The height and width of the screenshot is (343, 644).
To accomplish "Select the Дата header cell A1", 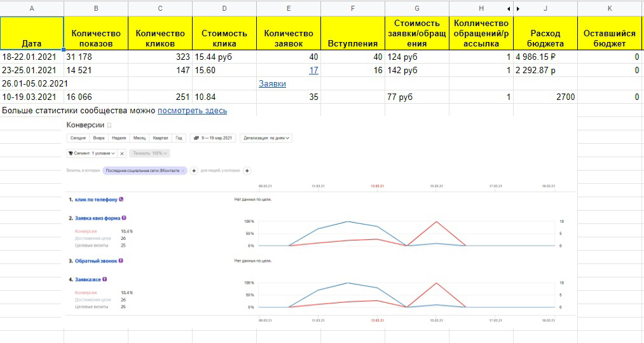I will pos(32,33).
